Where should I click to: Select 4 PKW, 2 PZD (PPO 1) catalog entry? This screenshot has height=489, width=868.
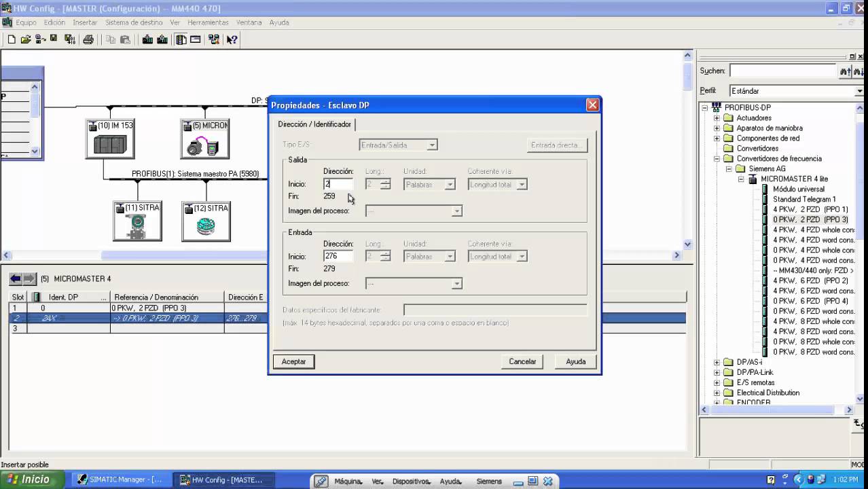coord(810,210)
